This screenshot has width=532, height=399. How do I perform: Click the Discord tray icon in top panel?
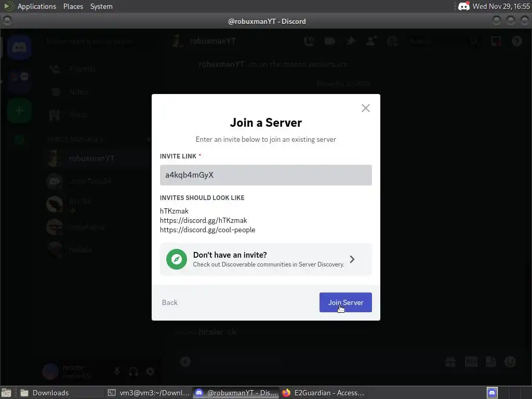tap(463, 6)
